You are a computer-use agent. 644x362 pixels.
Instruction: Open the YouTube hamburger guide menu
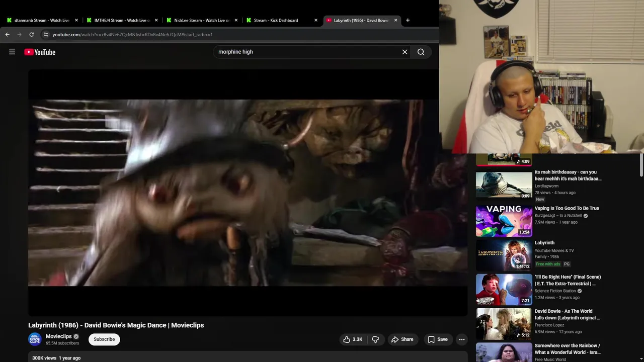pos(12,52)
